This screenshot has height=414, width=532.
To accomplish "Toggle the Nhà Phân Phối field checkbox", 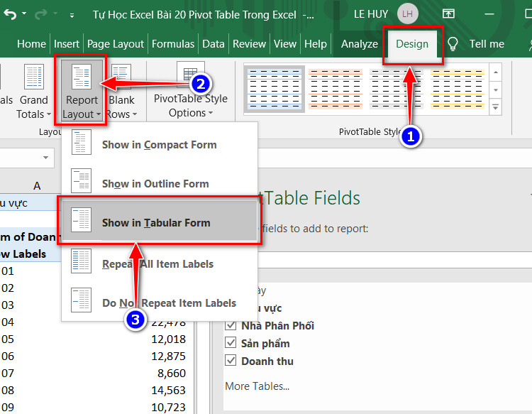I will tap(231, 325).
